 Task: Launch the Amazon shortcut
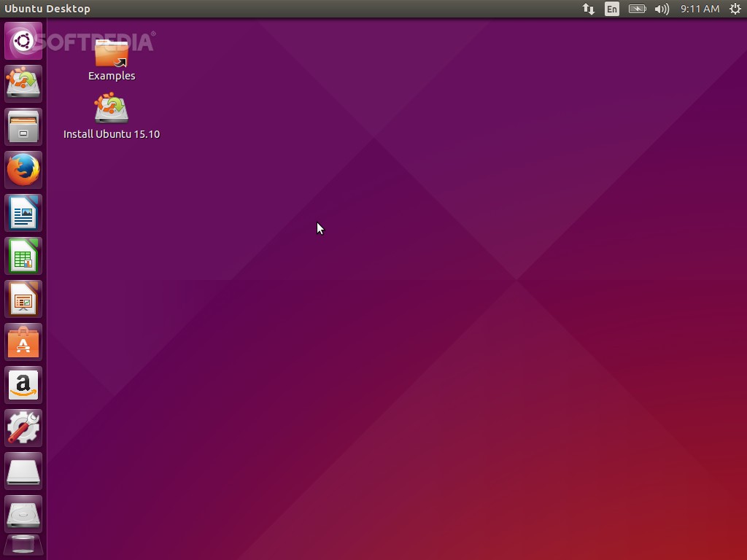23,385
